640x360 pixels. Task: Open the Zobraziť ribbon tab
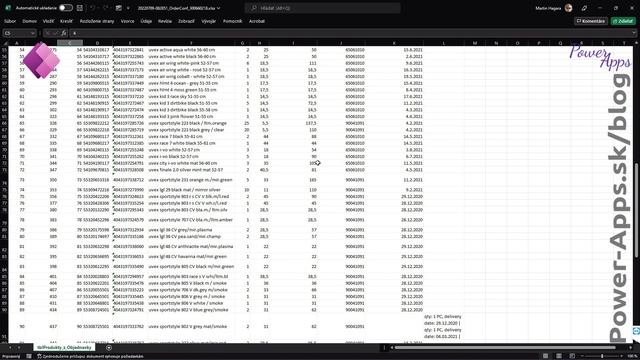pos(186,21)
